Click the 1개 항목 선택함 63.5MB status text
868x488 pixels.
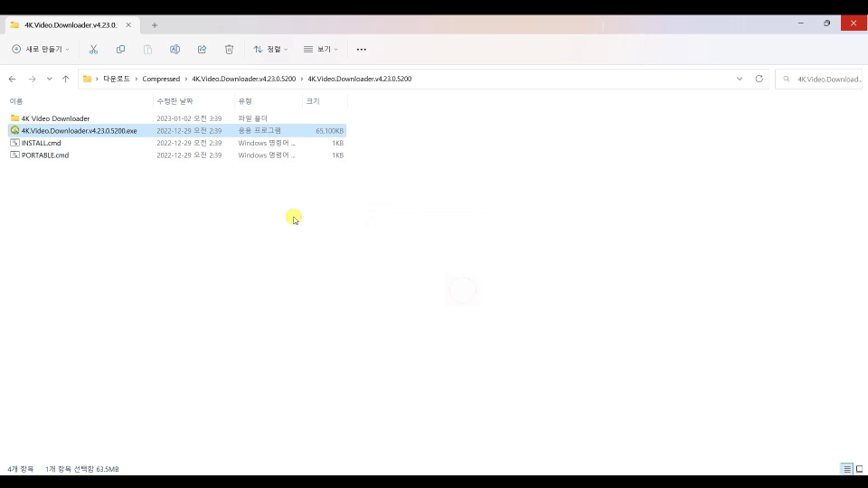click(x=82, y=469)
